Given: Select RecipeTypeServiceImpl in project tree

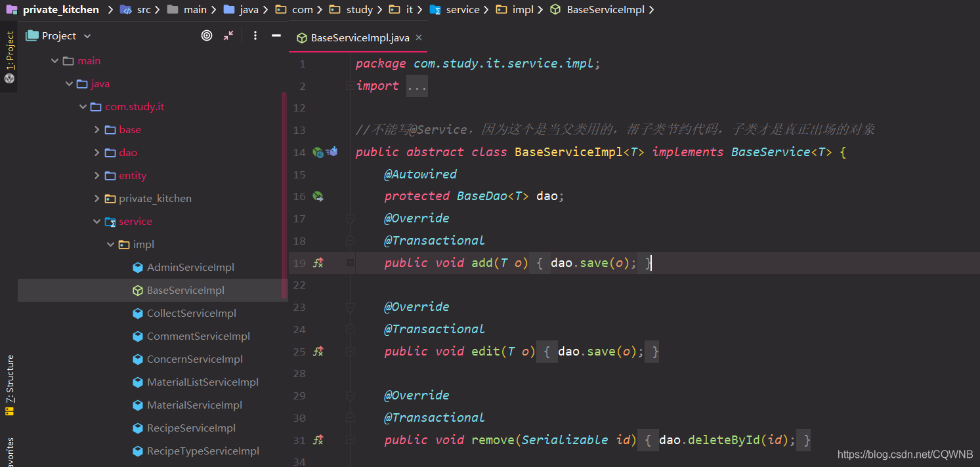Looking at the screenshot, I should click(x=203, y=451).
